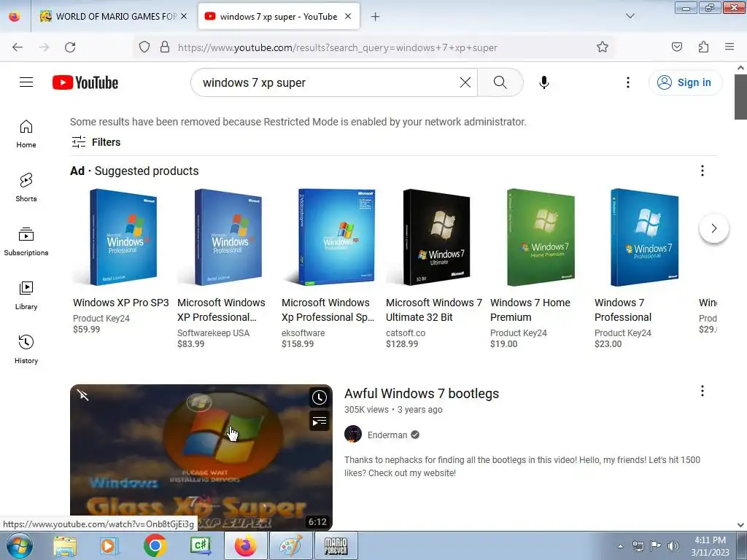
Task: Clear the search query with the X
Action: click(x=465, y=82)
